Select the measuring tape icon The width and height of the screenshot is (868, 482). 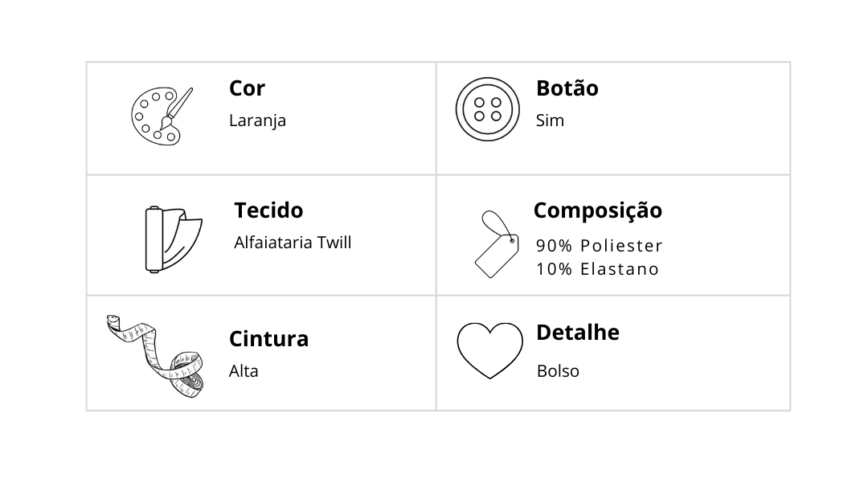pos(156,356)
